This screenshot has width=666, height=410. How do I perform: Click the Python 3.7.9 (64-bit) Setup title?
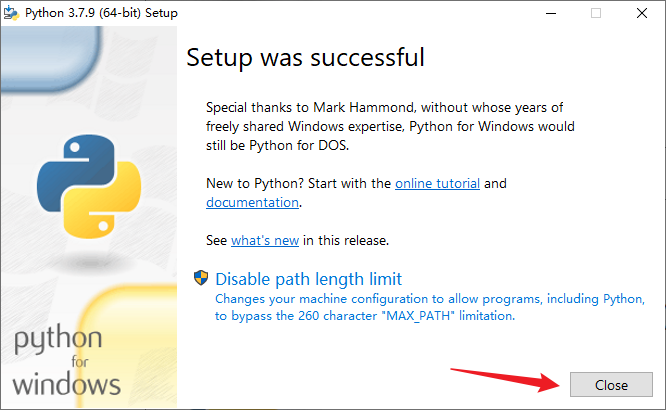point(101,13)
